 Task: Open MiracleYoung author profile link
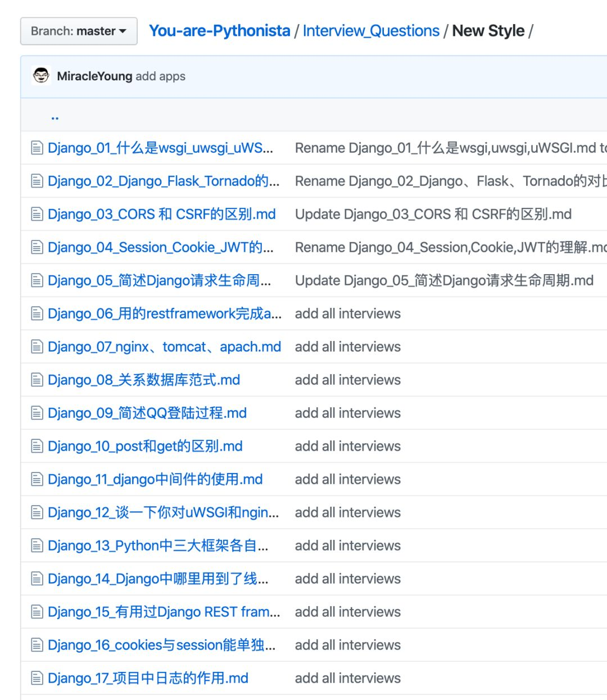(94, 76)
